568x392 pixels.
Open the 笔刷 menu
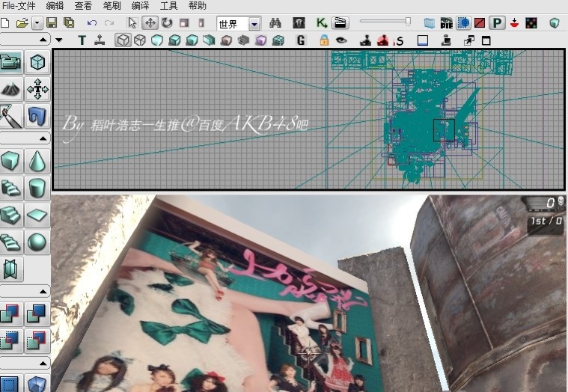pos(112,6)
